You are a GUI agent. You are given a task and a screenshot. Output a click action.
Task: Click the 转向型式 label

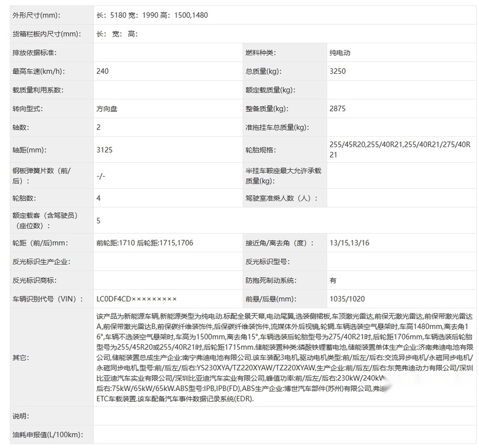(x=28, y=109)
